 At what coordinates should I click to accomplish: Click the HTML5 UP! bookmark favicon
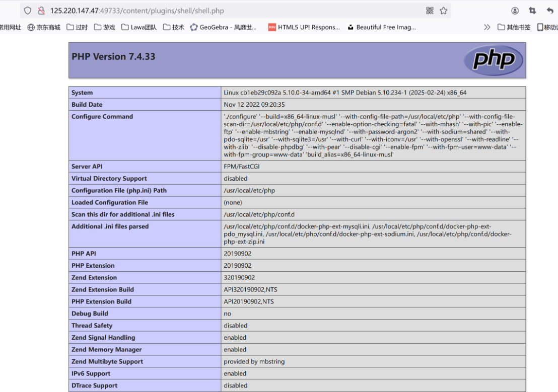point(272,27)
